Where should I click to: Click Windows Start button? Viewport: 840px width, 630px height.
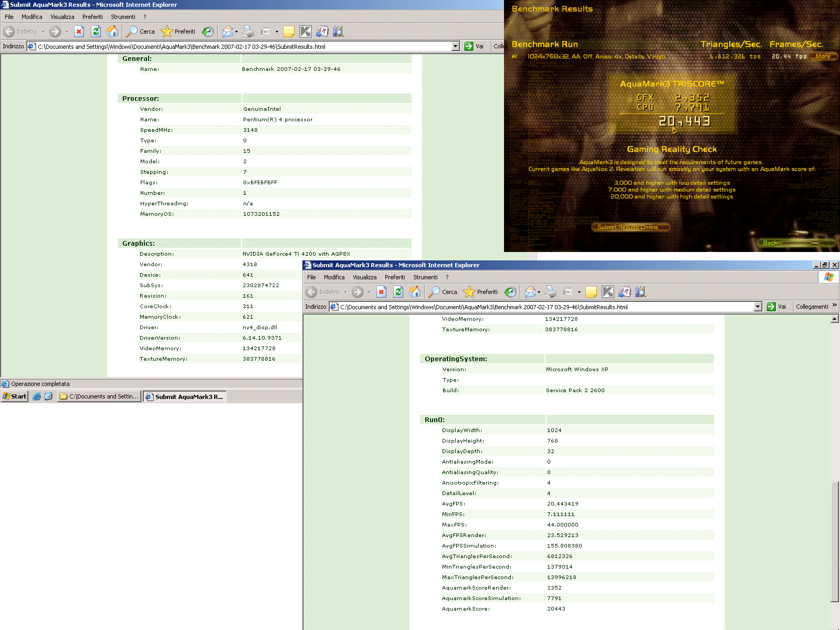click(15, 396)
